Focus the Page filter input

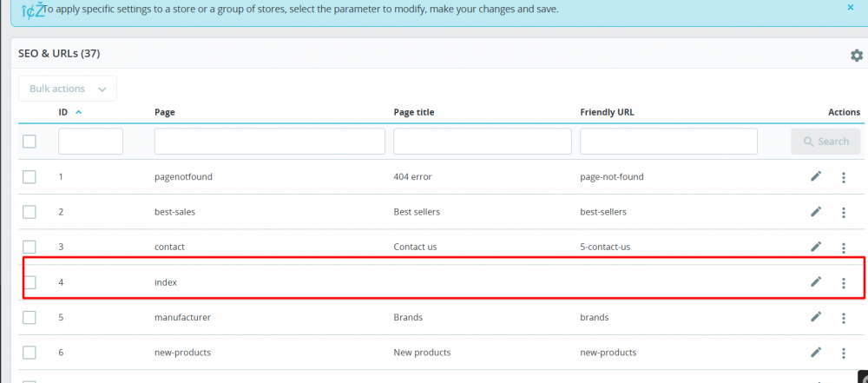click(270, 142)
